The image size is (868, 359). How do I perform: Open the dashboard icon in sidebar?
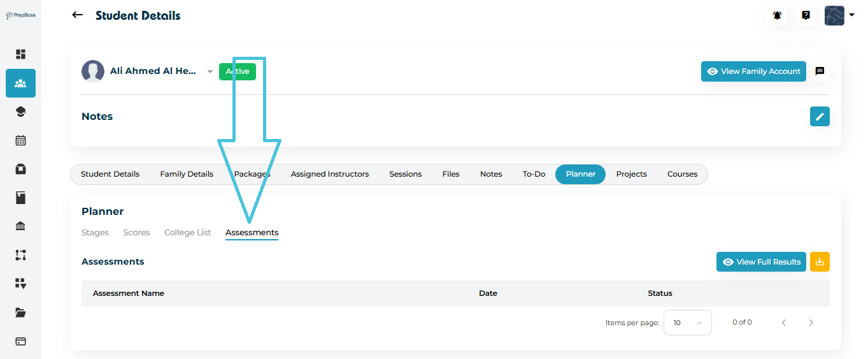coord(20,54)
